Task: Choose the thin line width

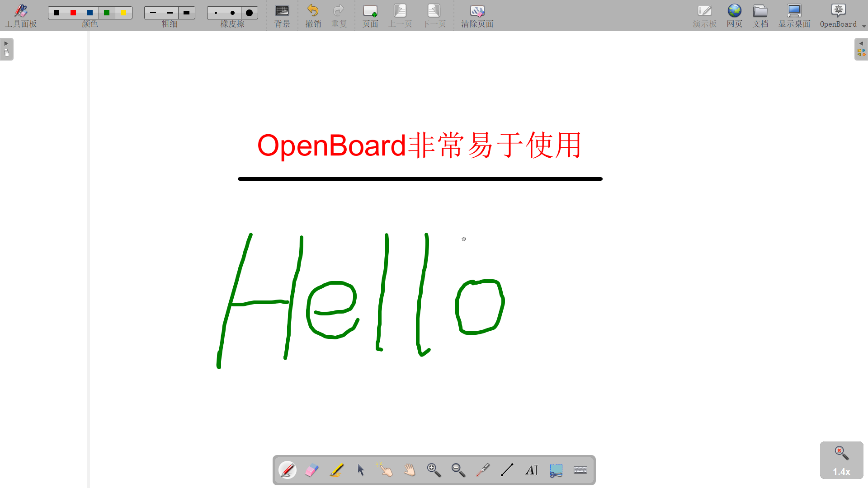Action: tap(153, 13)
